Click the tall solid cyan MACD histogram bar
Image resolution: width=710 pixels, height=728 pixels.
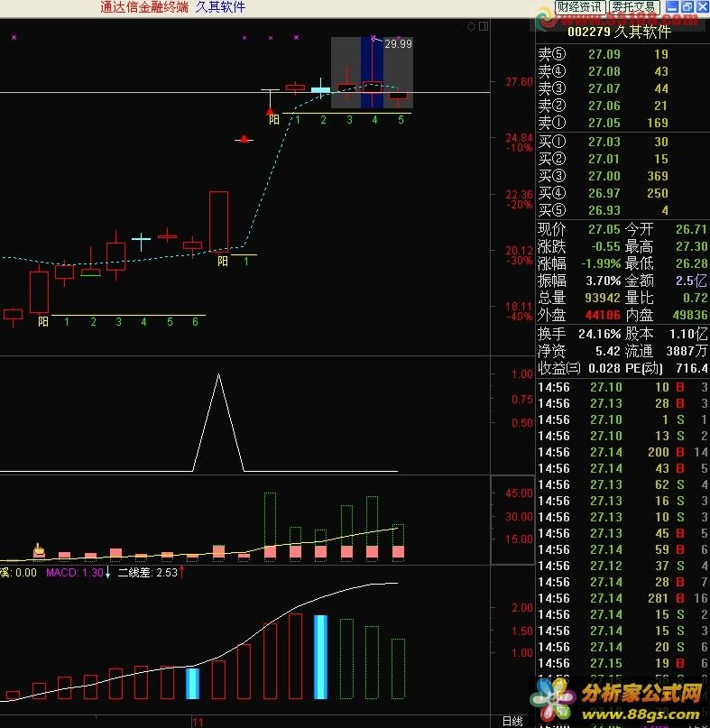320,657
